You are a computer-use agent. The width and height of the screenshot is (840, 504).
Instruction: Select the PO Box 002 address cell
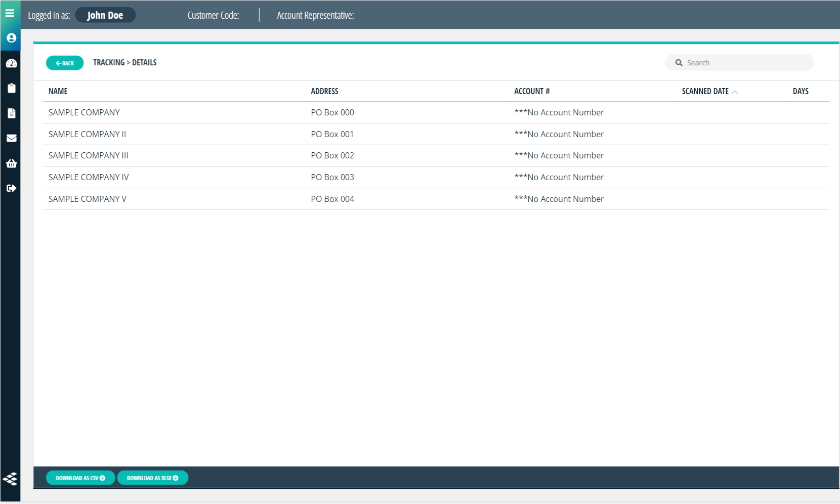pyautogui.click(x=332, y=155)
